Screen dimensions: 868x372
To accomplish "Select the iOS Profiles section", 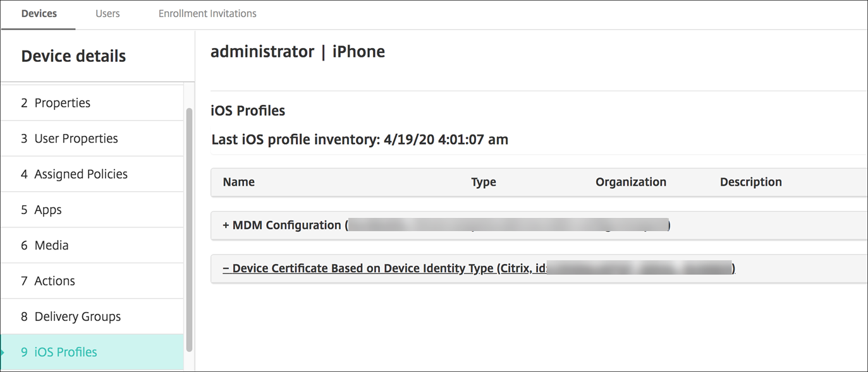I will (65, 352).
